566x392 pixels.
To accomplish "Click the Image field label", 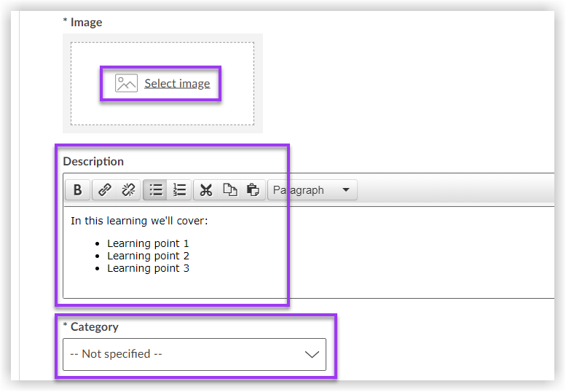I will click(86, 23).
